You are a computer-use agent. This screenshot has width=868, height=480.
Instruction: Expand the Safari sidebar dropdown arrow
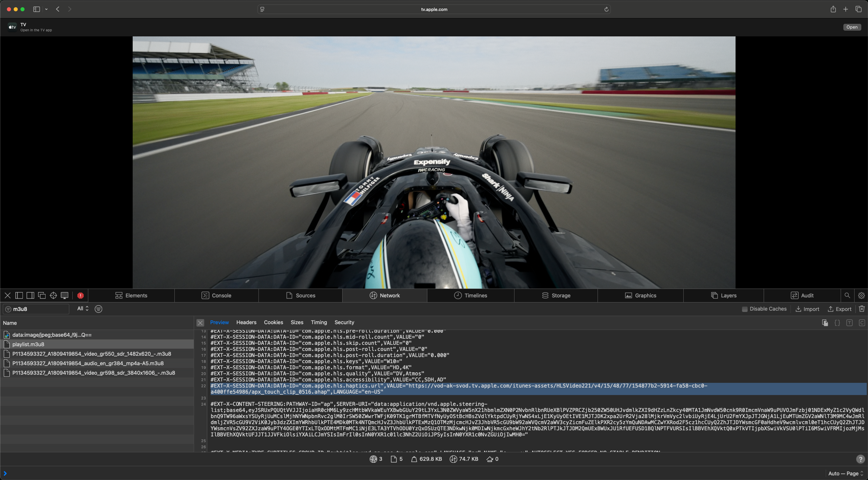[47, 9]
